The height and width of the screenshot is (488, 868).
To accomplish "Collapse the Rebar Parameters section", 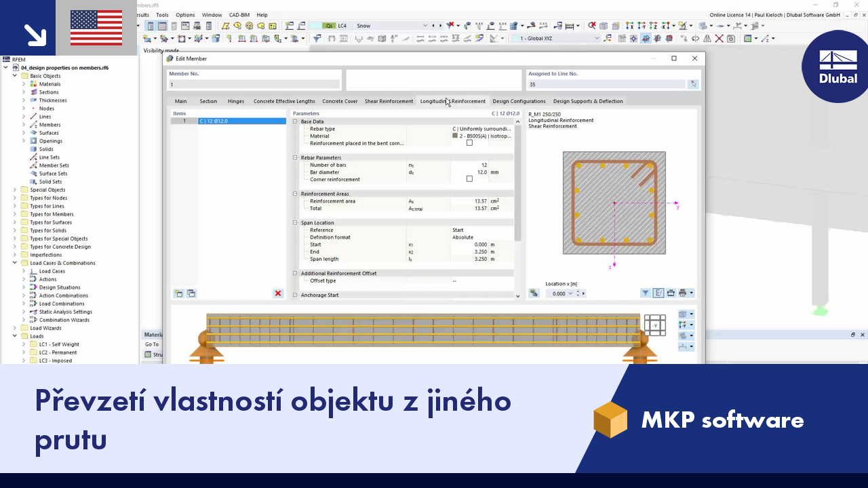I will pos(295,158).
